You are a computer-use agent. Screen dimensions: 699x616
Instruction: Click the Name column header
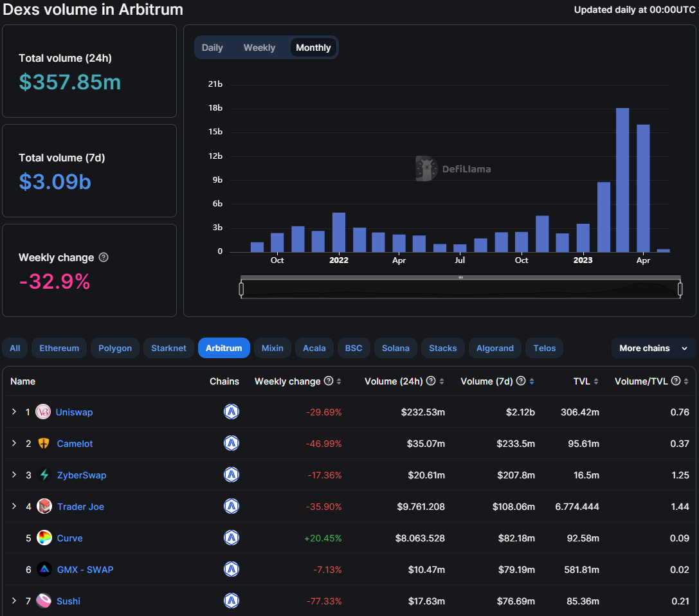23,381
